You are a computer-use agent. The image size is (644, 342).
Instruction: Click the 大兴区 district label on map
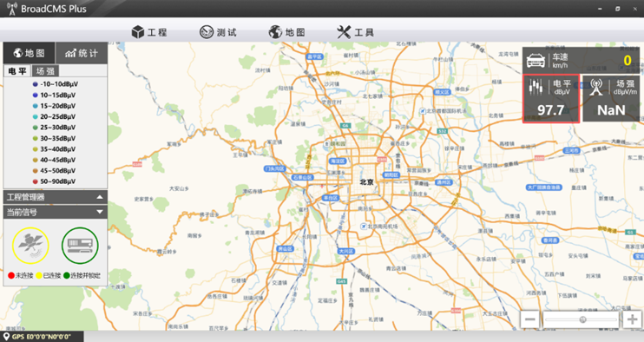345,251
